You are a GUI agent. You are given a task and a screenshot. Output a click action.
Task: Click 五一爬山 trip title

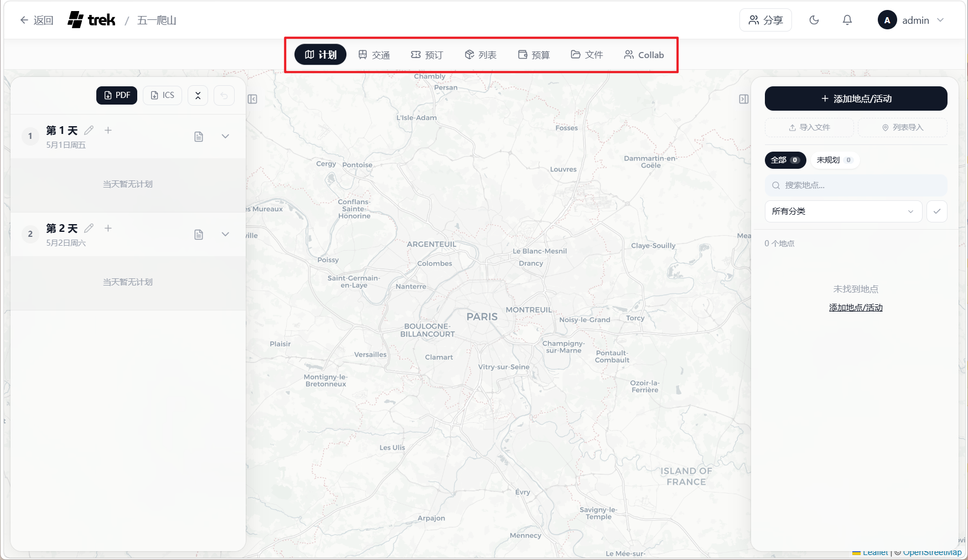157,20
